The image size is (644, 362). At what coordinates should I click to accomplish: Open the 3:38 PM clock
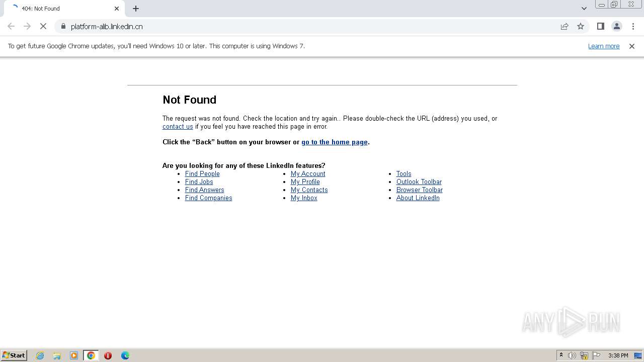coord(618,355)
